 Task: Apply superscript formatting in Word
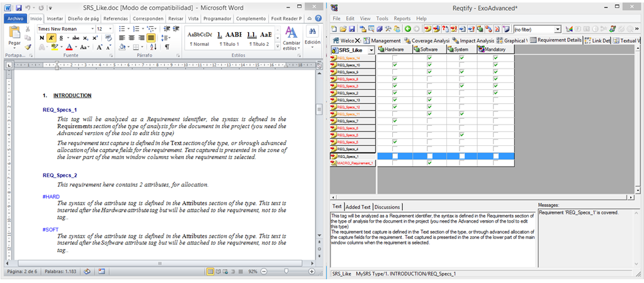[95, 38]
